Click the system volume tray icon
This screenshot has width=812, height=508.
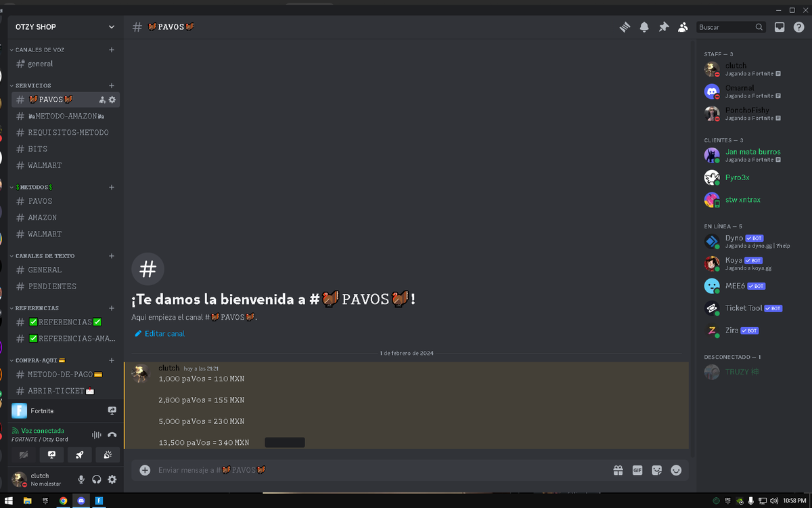(773, 501)
